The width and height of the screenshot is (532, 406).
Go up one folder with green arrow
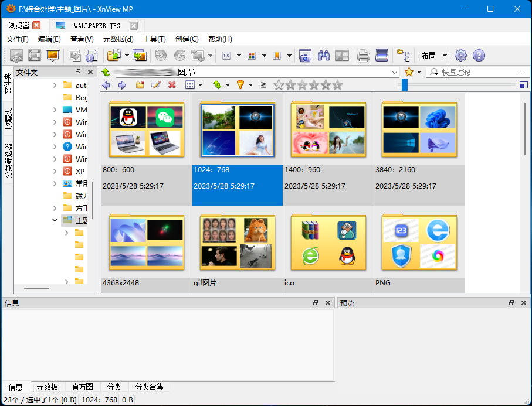106,72
